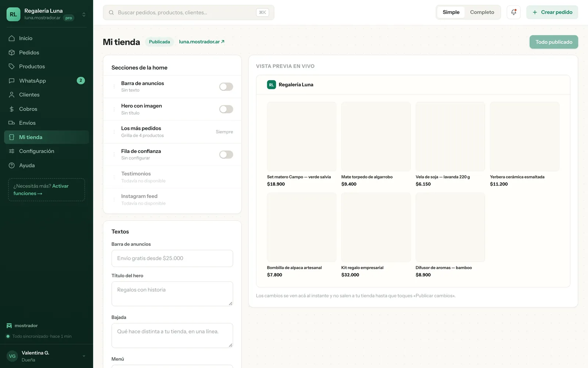Switch to Simple mode
The width and height of the screenshot is (588, 368).
point(451,12)
